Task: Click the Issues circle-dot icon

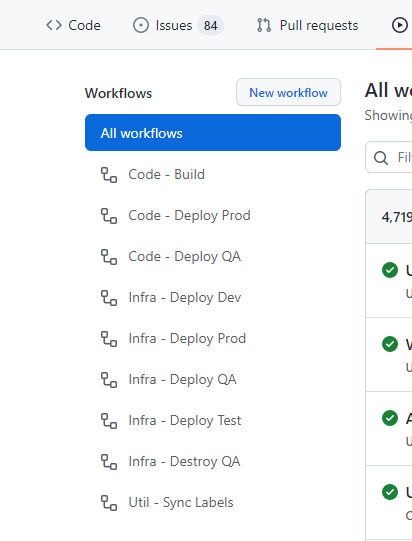Action: (x=141, y=25)
